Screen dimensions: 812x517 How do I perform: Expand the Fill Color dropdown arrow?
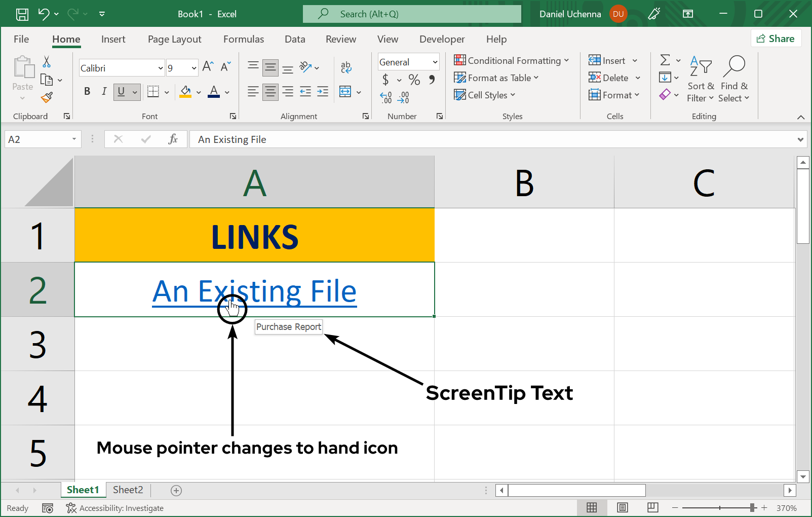[198, 92]
